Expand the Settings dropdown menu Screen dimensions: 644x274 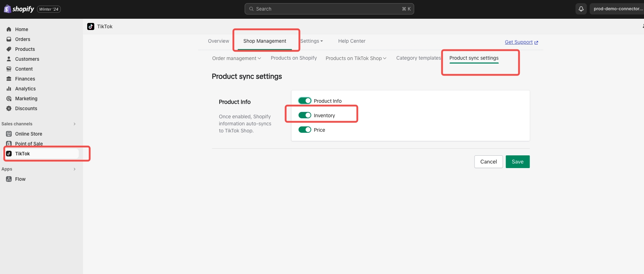pyautogui.click(x=311, y=41)
